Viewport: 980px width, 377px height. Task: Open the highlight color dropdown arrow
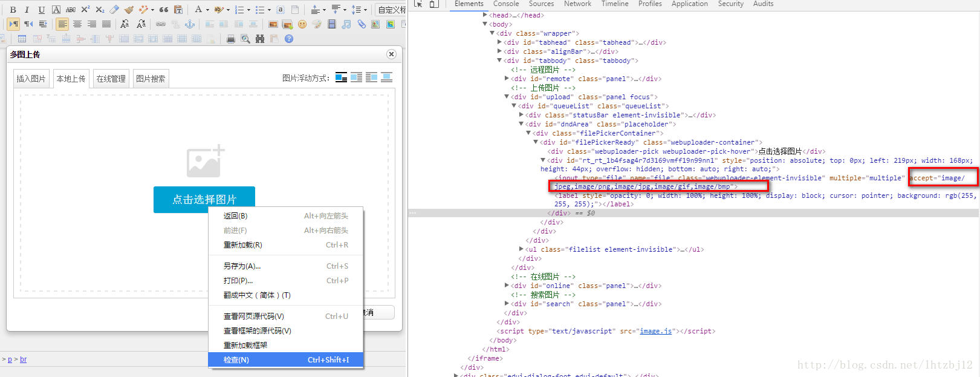(228, 10)
